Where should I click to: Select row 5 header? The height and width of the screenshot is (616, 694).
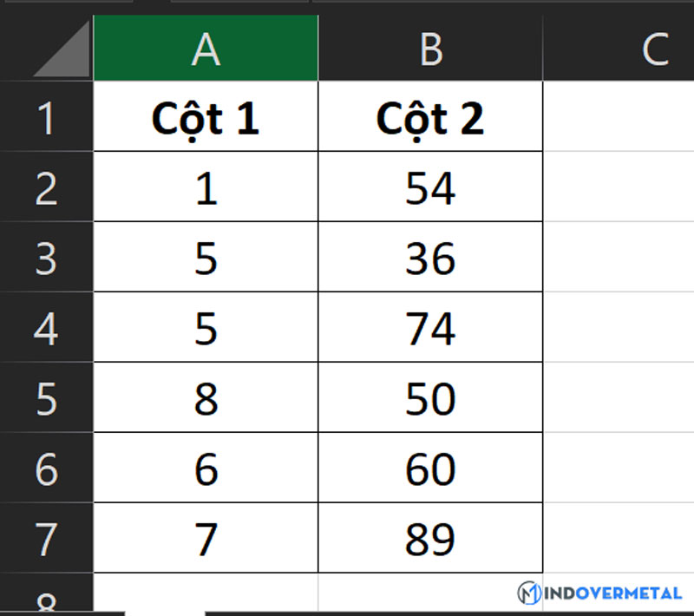[46, 399]
